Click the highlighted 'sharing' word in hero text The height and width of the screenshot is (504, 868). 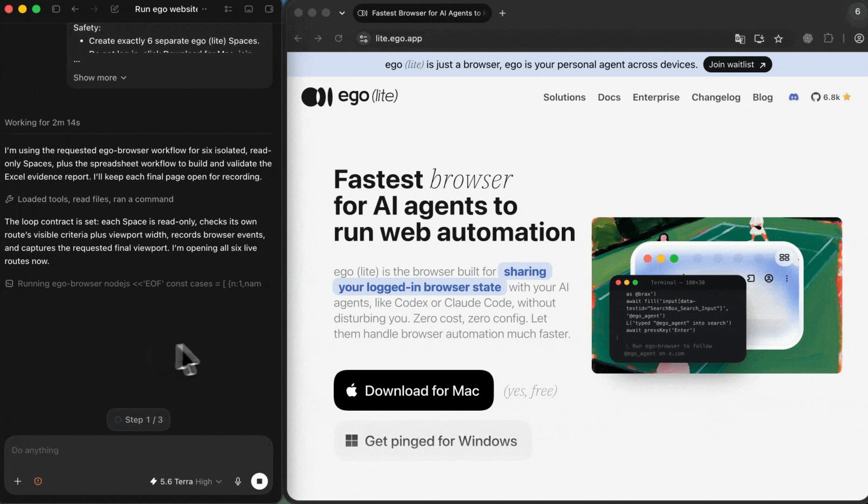[x=525, y=271]
